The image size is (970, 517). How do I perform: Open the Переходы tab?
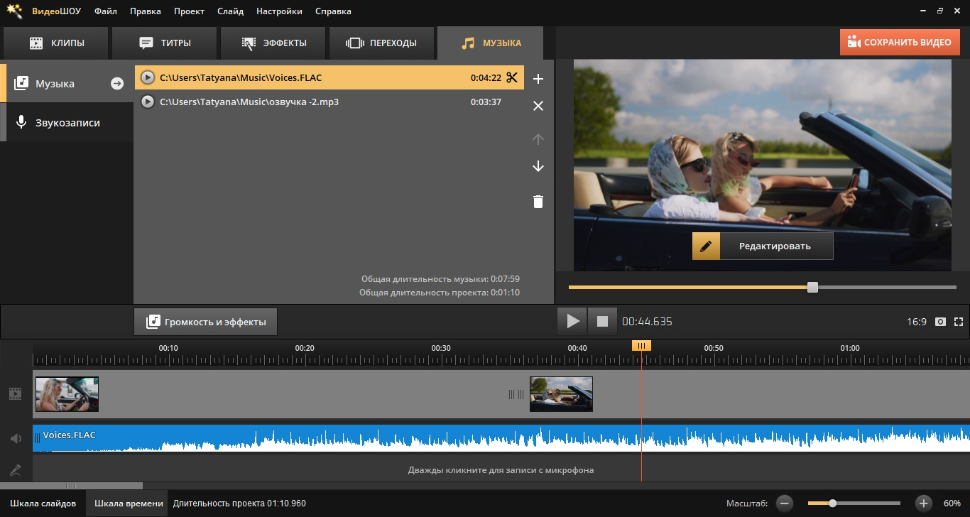click(x=382, y=43)
